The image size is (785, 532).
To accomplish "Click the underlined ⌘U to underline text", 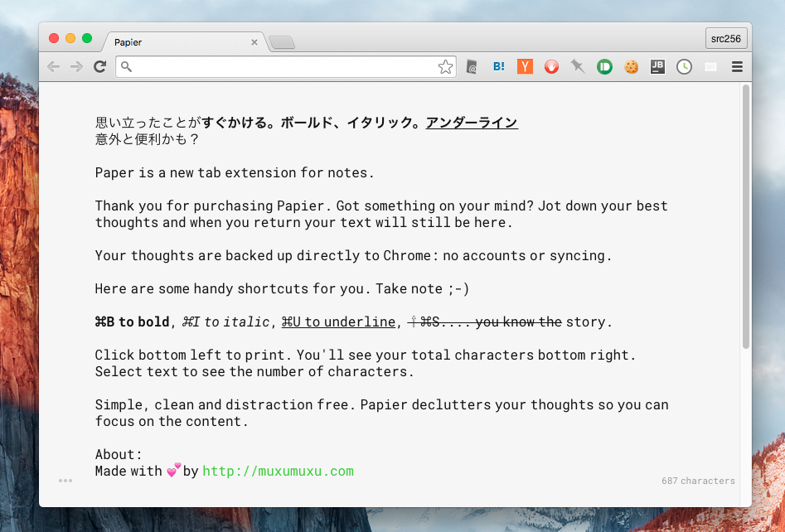I will point(338,322).
